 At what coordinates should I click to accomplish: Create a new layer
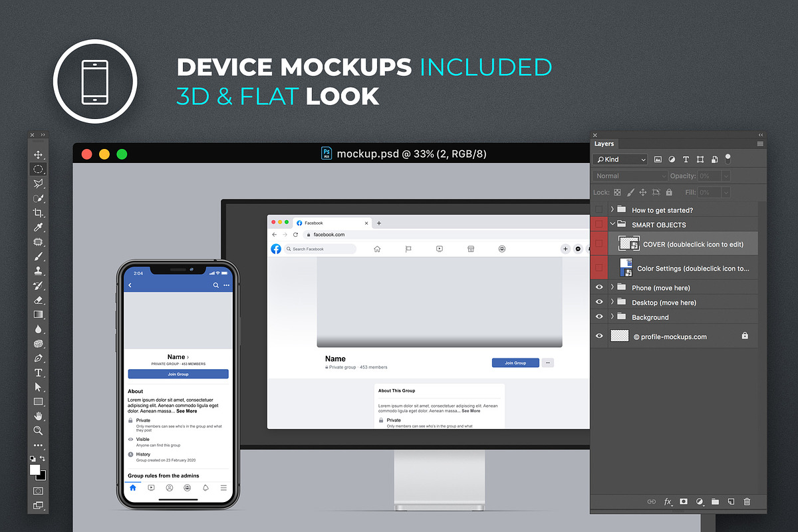(x=731, y=502)
